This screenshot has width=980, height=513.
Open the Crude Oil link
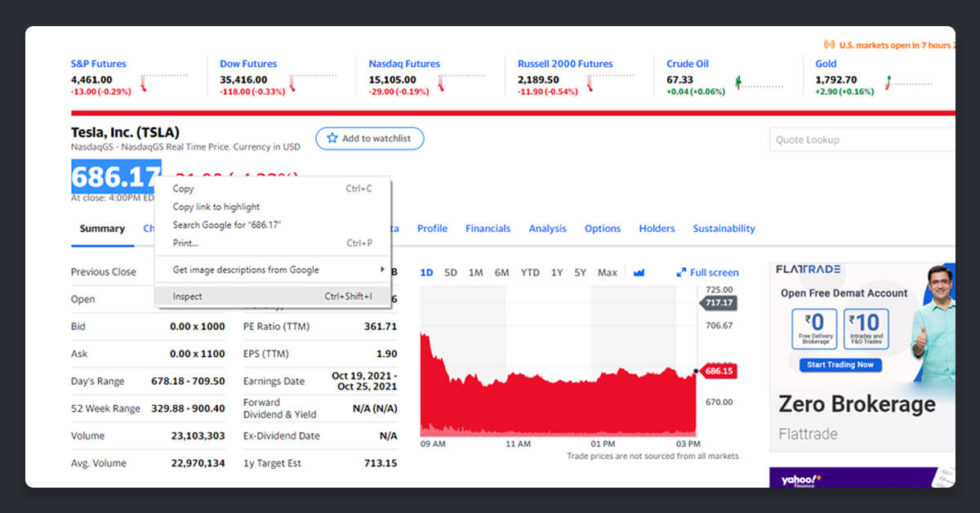(x=688, y=64)
